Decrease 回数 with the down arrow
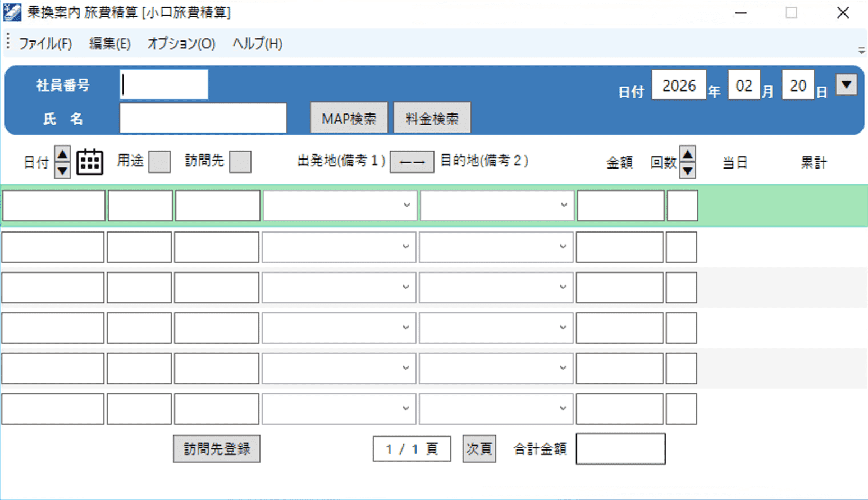Screen dimensions: 868x500 pos(687,170)
